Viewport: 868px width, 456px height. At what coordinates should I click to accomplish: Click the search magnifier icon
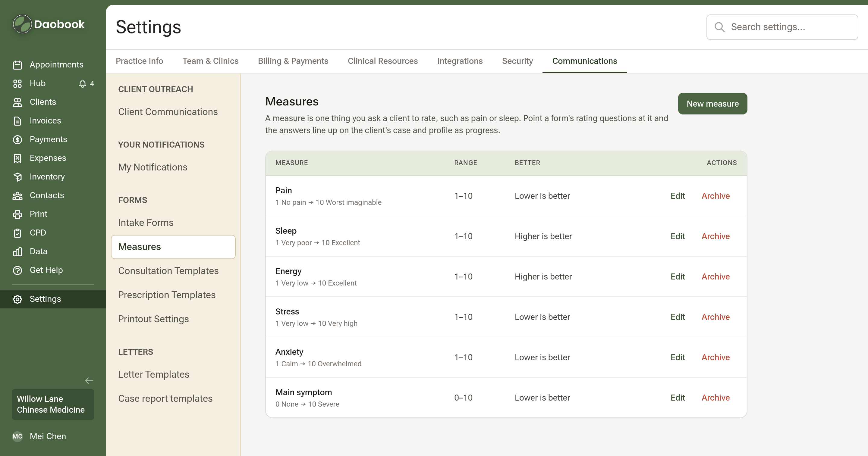coord(719,27)
